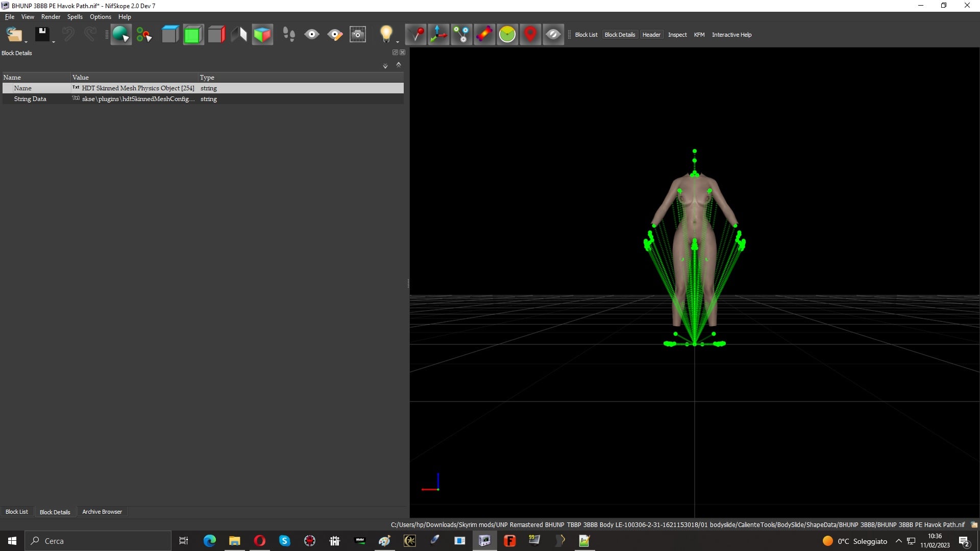Click the Redo arrow icon

pos(90,35)
